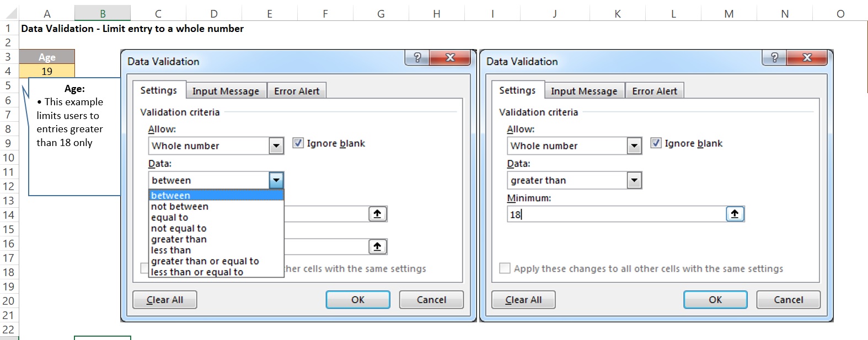Toggle Ignore blank in left dialog
This screenshot has height=340, width=868.
pos(298,143)
